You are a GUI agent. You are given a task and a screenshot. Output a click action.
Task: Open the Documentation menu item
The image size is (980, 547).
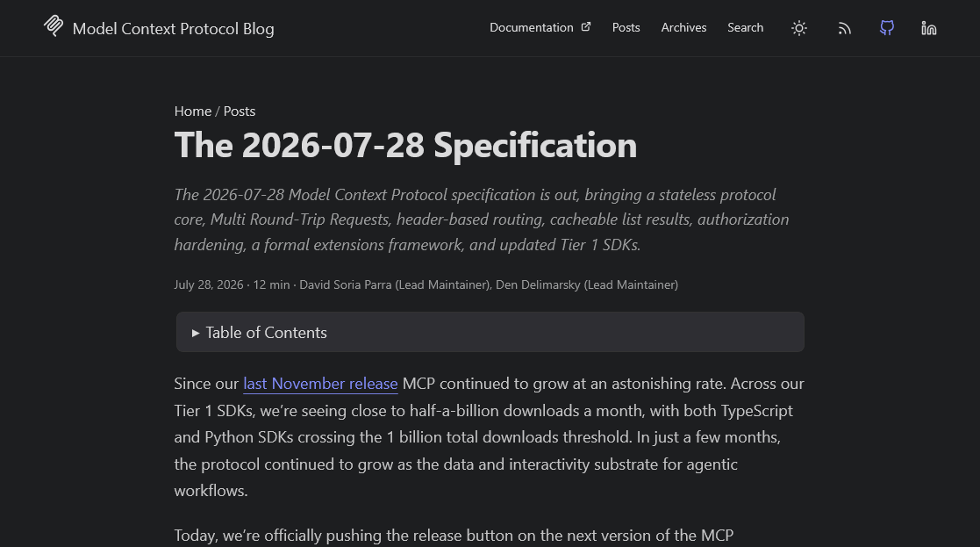tap(532, 27)
